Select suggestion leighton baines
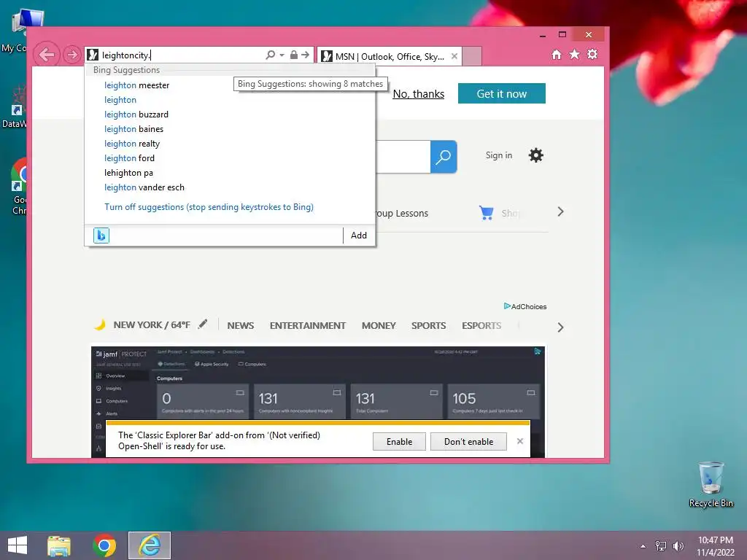The height and width of the screenshot is (560, 747). click(134, 129)
